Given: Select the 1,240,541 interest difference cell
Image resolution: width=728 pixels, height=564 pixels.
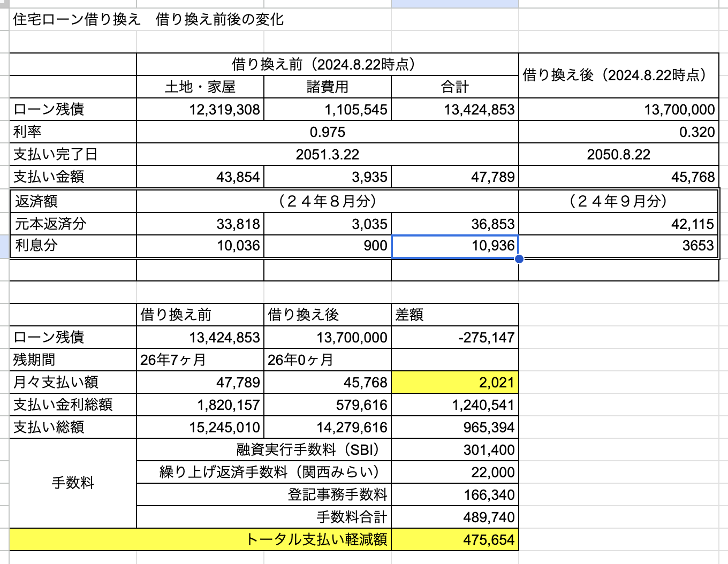Looking at the screenshot, I should pyautogui.click(x=455, y=405).
